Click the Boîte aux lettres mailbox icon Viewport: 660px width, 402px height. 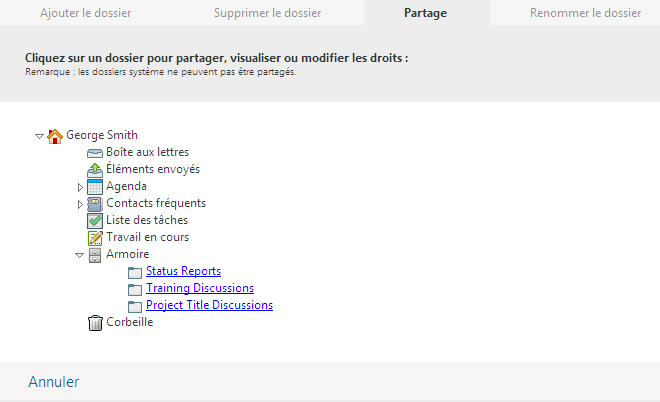pyautogui.click(x=95, y=152)
